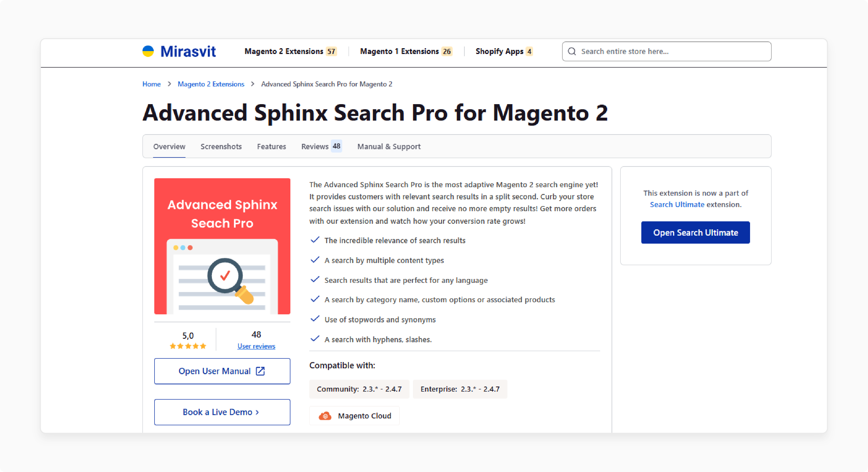Click Open Search Ultimate button
The width and height of the screenshot is (868, 472).
coord(696,232)
